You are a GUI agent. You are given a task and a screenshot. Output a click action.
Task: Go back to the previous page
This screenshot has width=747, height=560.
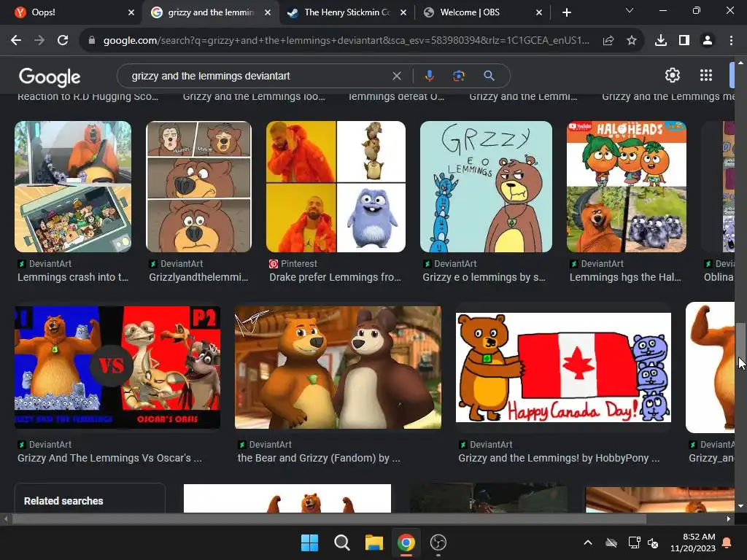tap(16, 41)
